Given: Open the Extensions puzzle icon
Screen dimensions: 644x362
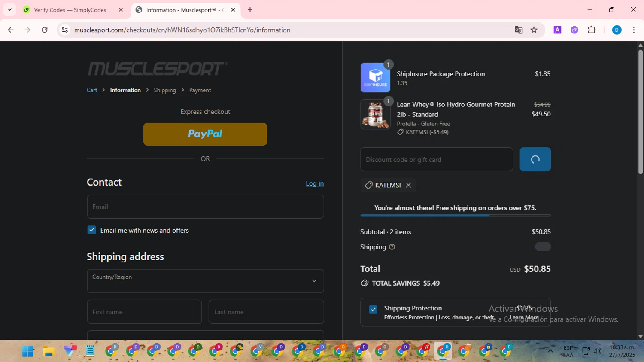Looking at the screenshot, I should [592, 30].
